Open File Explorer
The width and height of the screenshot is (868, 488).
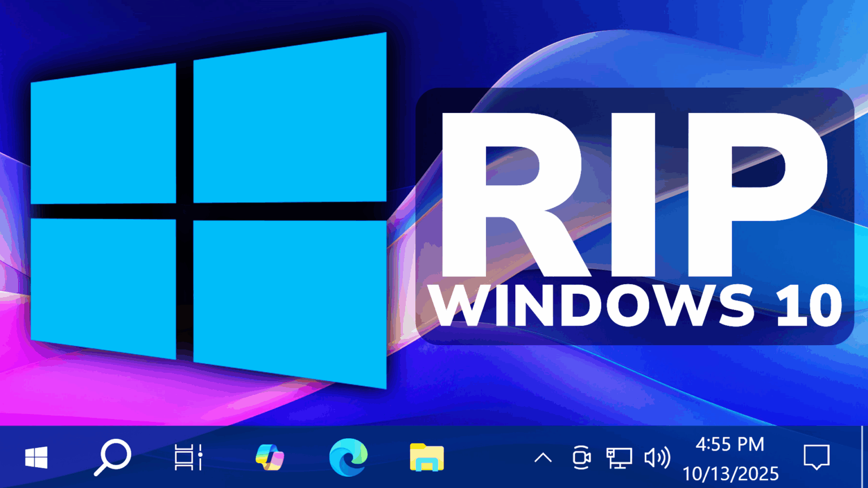pyautogui.click(x=426, y=457)
